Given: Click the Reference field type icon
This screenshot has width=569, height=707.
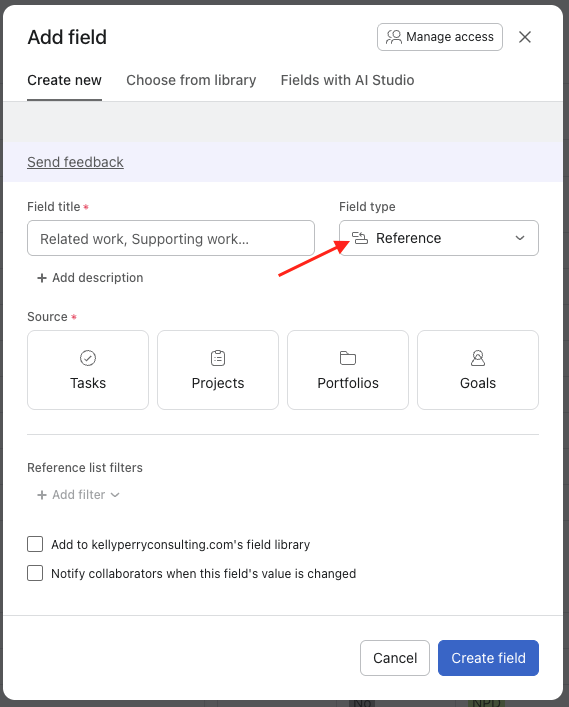Looking at the screenshot, I should 360,238.
